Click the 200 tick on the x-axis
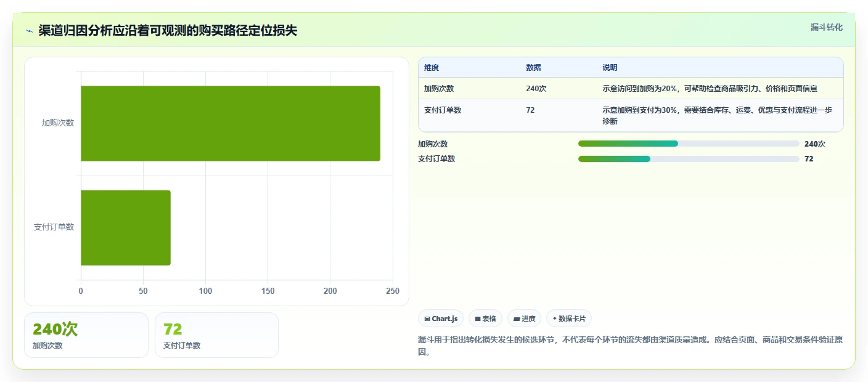The image size is (868, 382). [330, 291]
